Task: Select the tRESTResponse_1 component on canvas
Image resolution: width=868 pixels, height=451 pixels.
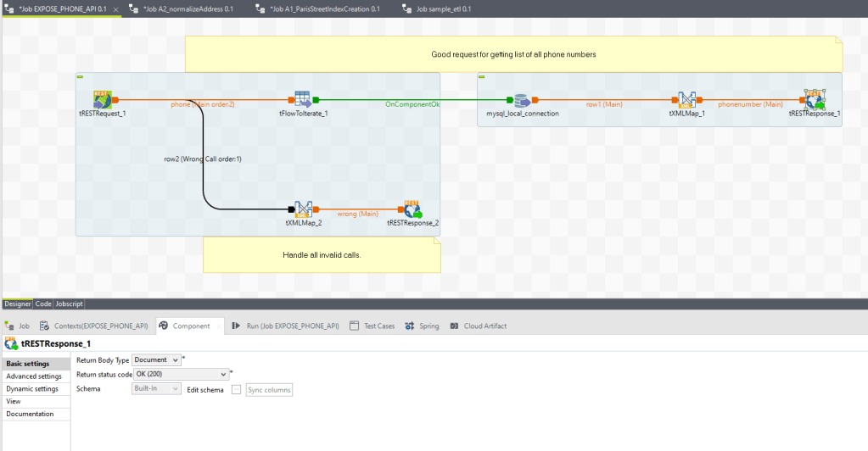Action: pyautogui.click(x=815, y=100)
